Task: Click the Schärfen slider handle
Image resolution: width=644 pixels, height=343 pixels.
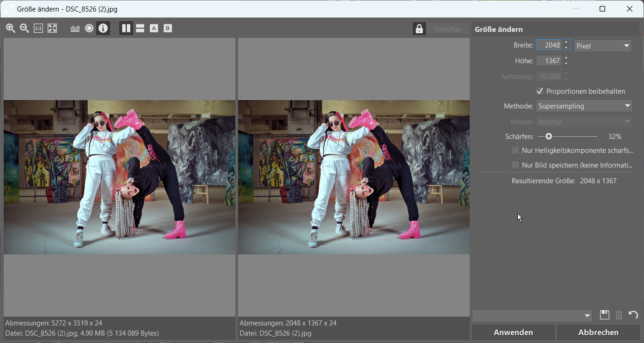Action: [548, 136]
